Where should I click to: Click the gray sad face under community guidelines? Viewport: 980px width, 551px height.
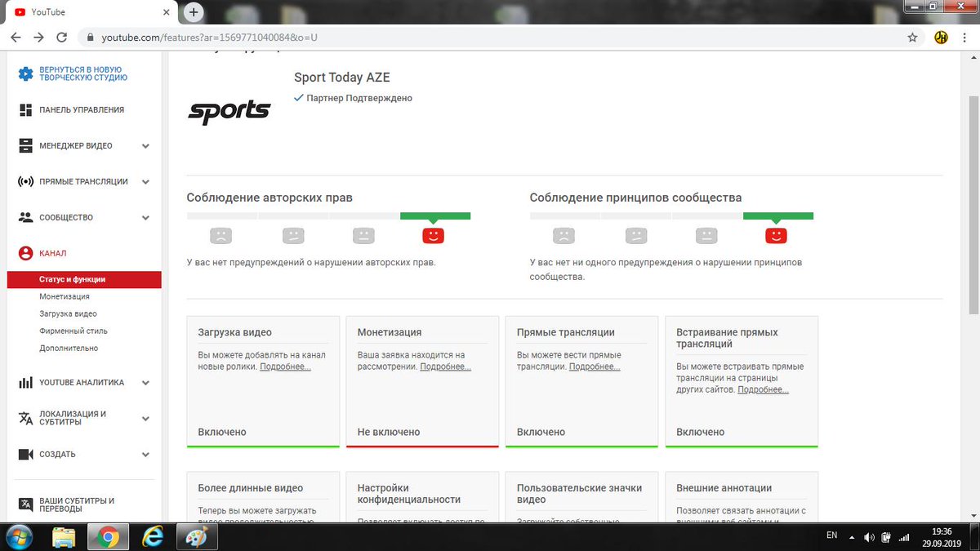pos(563,235)
